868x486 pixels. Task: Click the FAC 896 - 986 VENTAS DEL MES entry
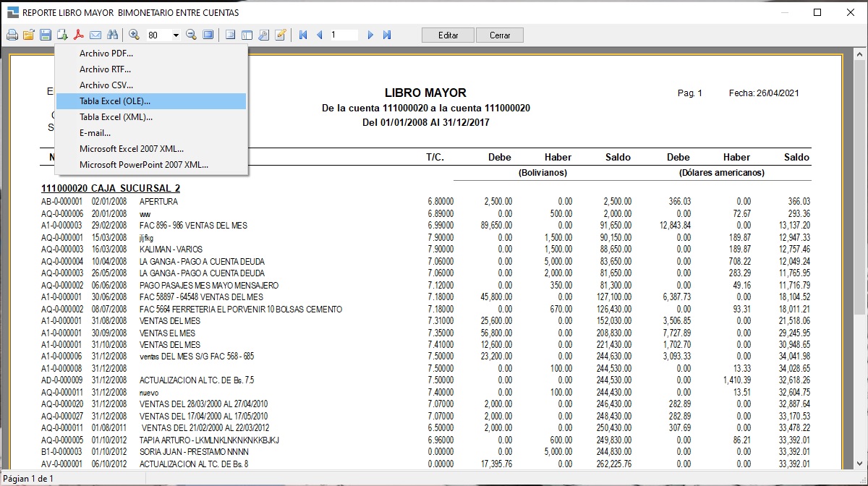(193, 226)
